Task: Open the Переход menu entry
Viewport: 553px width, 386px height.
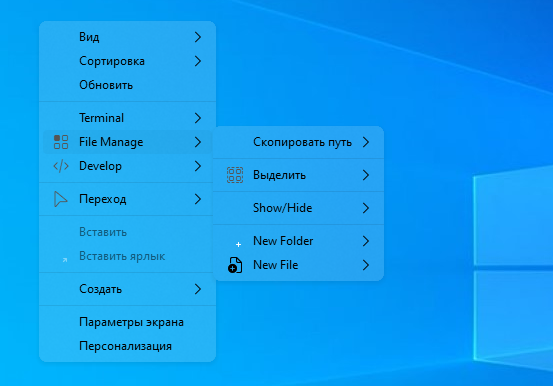Action: pyautogui.click(x=127, y=199)
